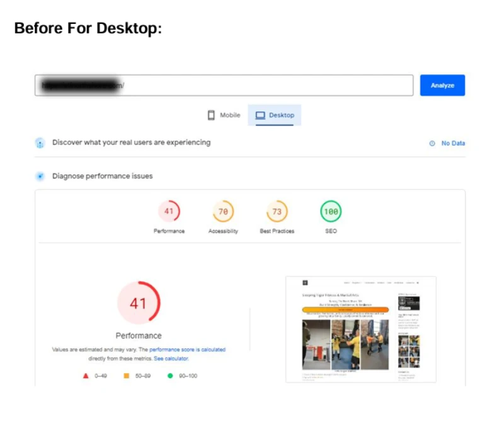This screenshot has width=504, height=426.
Task: Click the Best Practices label
Action: click(277, 231)
